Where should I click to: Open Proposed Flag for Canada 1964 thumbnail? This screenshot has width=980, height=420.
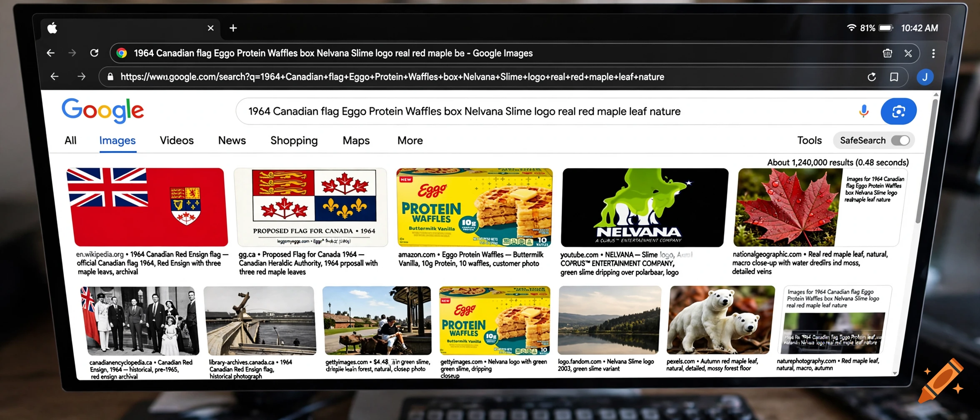[311, 207]
